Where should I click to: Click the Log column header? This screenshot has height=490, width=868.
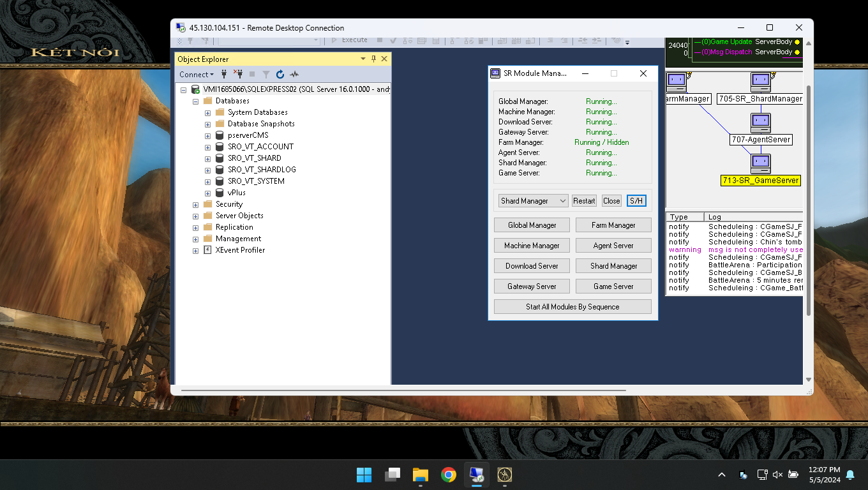pyautogui.click(x=754, y=217)
